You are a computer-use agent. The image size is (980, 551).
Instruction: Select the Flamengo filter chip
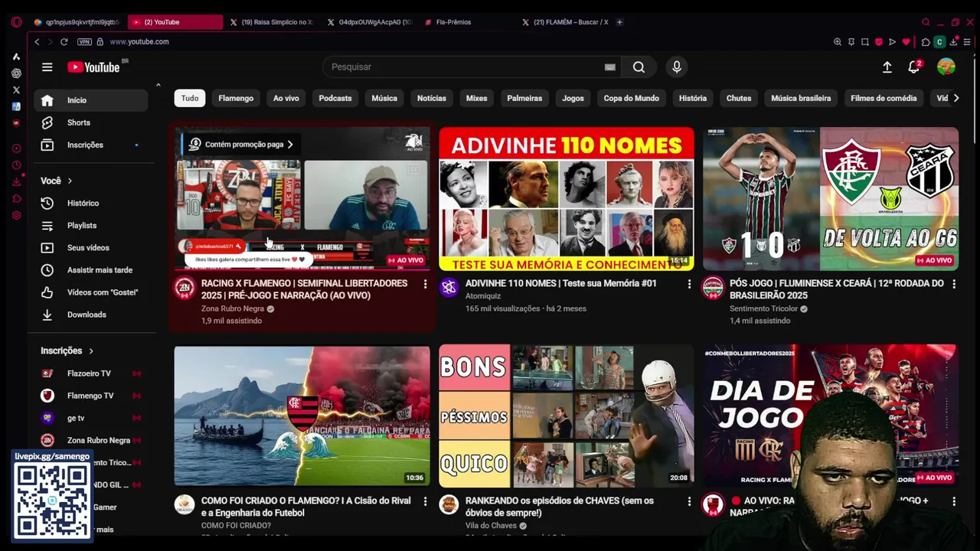click(x=236, y=98)
